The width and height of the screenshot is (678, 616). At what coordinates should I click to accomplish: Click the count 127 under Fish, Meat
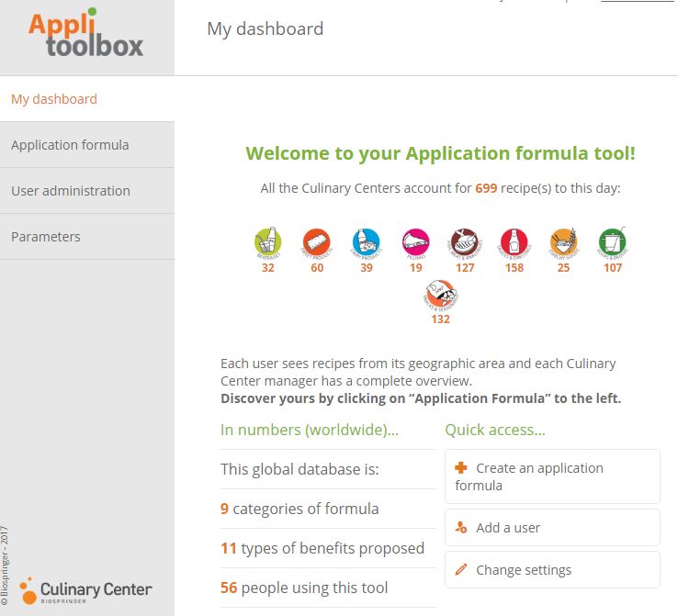click(x=465, y=268)
